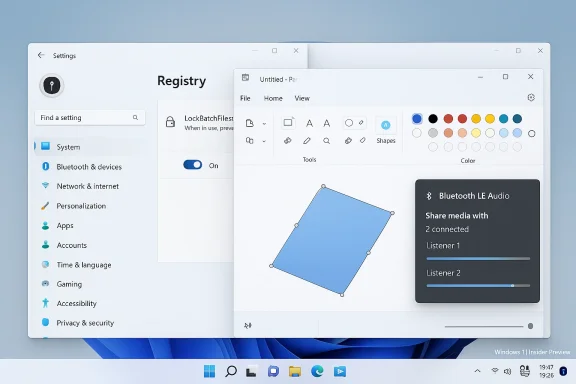Click the bucket icon right of the Magnifier
576x384 pixels.
[348, 140]
